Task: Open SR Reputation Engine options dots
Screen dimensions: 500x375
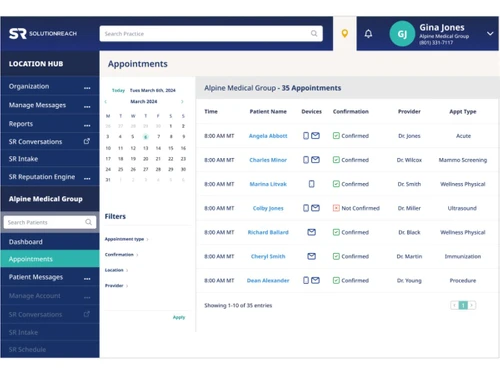Action: coord(87,178)
